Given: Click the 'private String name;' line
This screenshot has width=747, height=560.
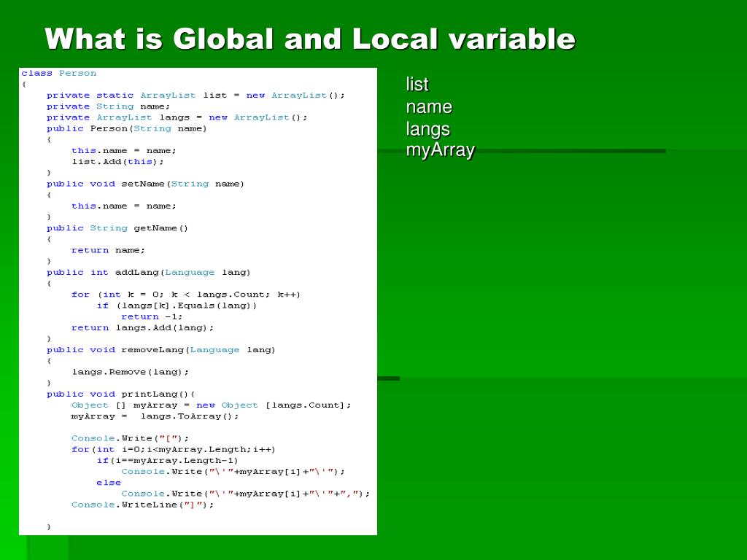Looking at the screenshot, I should [x=108, y=106].
